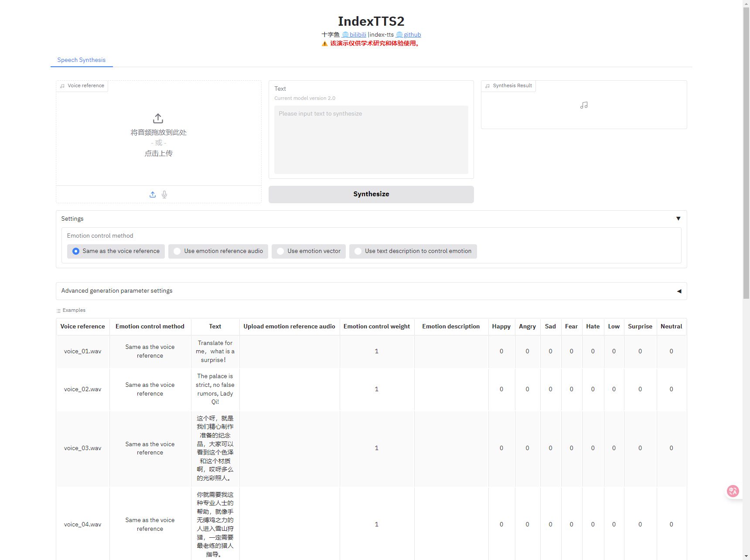Click 'Translate for me, what is a surprise!' cell
750x560 pixels.
coord(215,352)
